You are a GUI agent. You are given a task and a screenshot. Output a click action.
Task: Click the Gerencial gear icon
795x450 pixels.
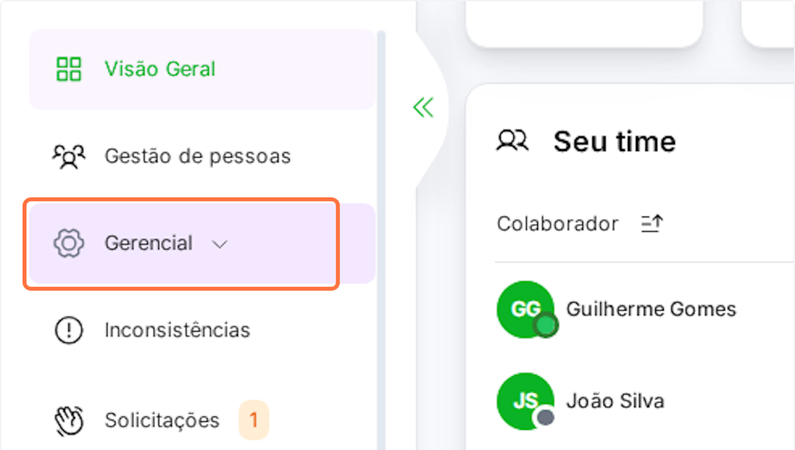point(68,243)
